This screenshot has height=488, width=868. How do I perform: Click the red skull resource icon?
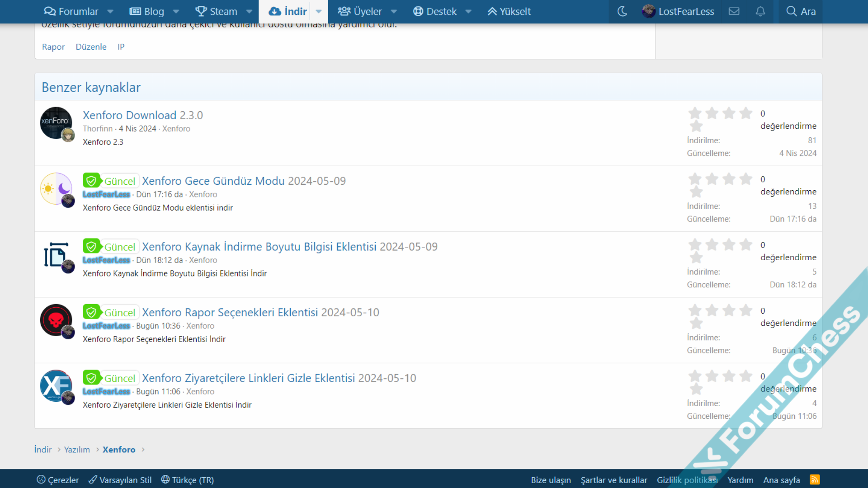point(56,320)
